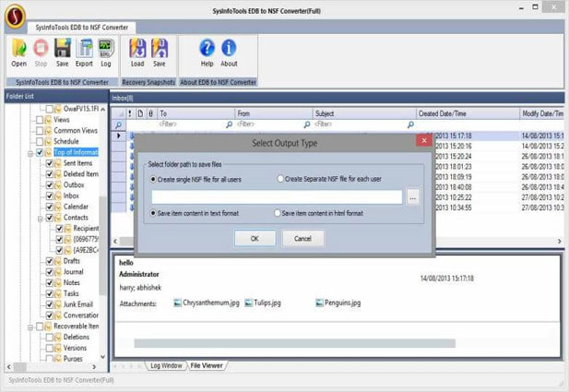
Task: Click the Chrysanthemum.jpg attachment
Action: (x=207, y=303)
